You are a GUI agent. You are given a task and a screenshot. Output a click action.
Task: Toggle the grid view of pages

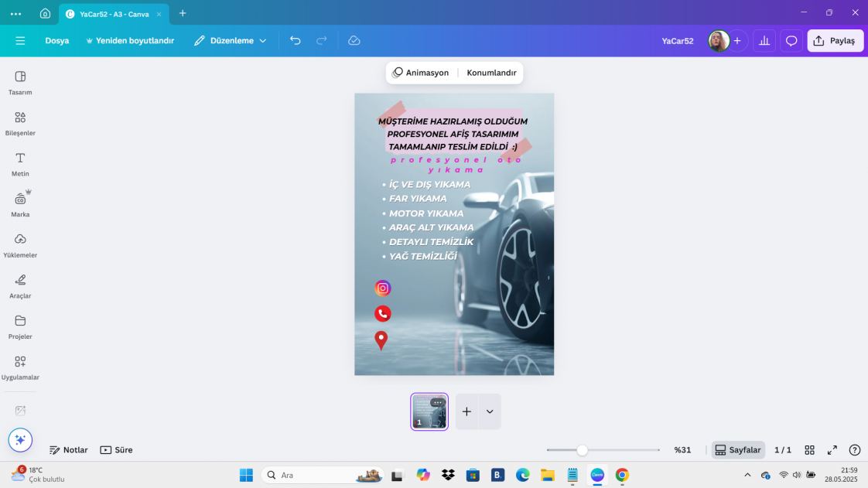click(x=809, y=450)
